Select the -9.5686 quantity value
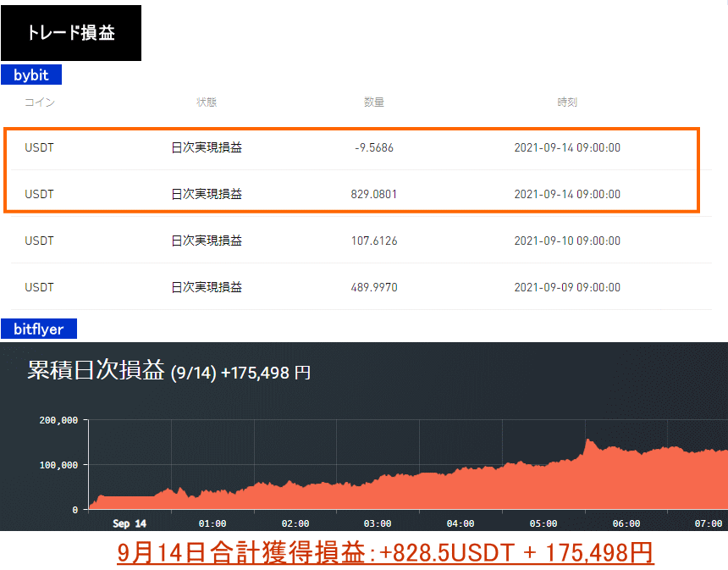 [x=374, y=147]
